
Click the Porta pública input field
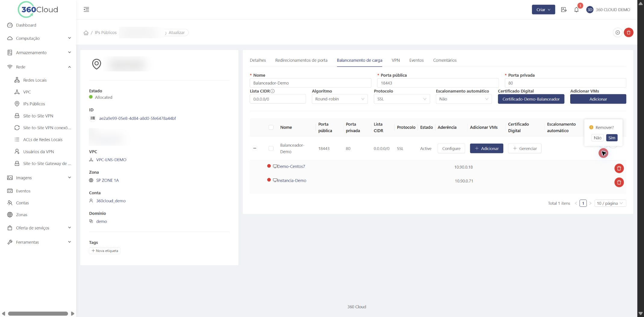[438, 83]
